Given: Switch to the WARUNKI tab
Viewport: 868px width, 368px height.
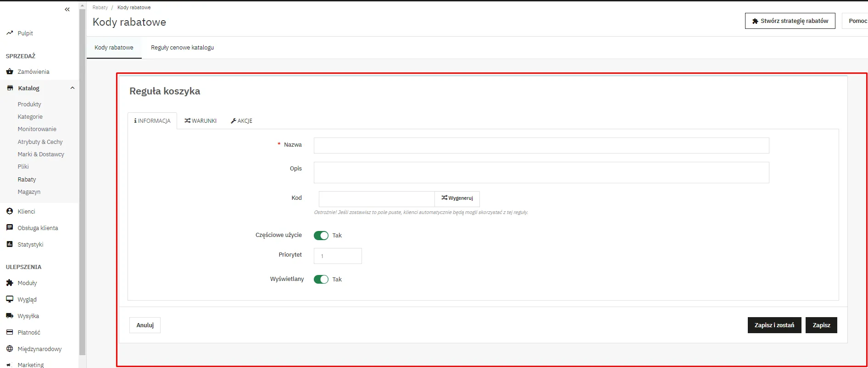Looking at the screenshot, I should [200, 121].
